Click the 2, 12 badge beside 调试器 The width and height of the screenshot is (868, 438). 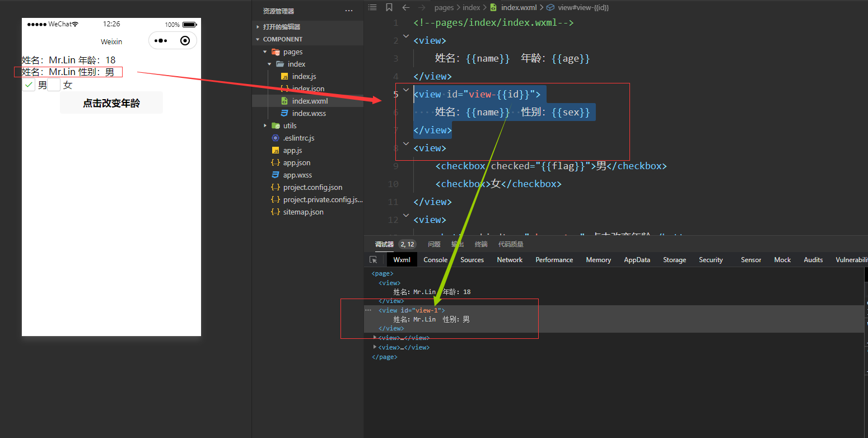click(407, 244)
